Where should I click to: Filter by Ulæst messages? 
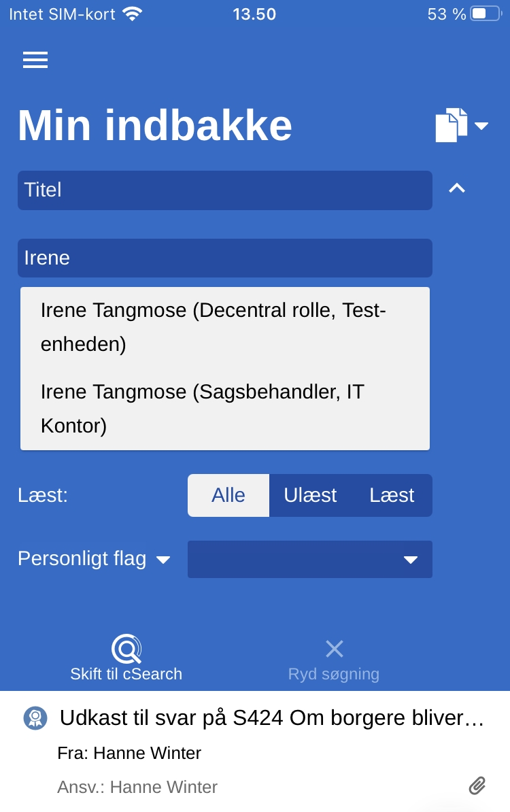310,495
